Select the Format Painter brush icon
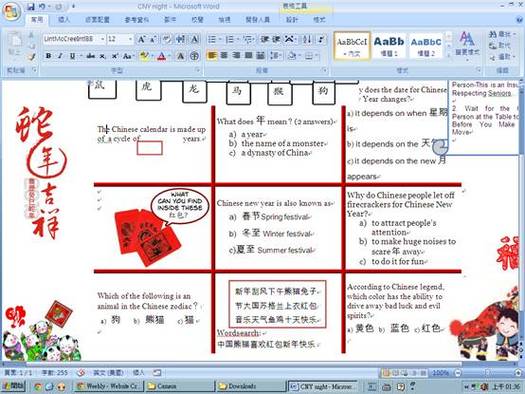This screenshot has height=394, width=525. (32, 57)
